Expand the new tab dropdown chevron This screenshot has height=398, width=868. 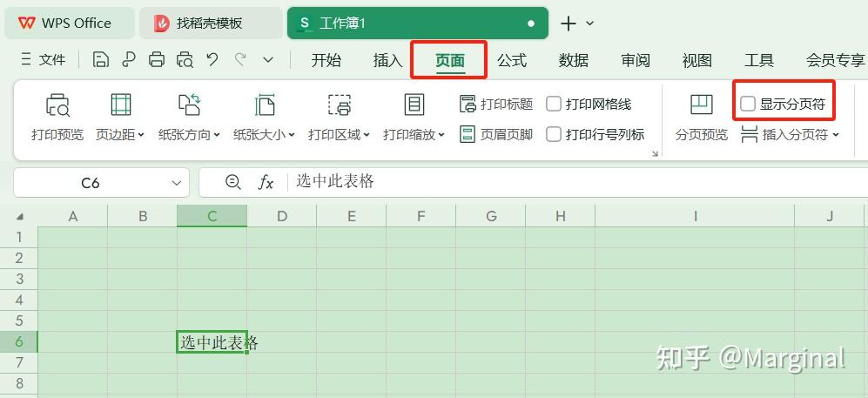click(589, 24)
